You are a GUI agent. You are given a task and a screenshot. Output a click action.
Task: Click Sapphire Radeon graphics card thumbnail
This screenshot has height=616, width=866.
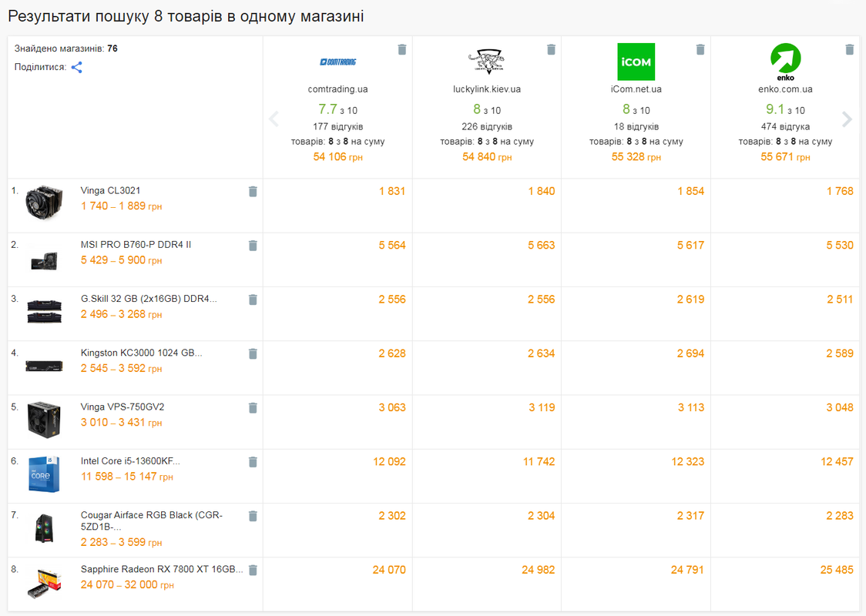pyautogui.click(x=44, y=583)
